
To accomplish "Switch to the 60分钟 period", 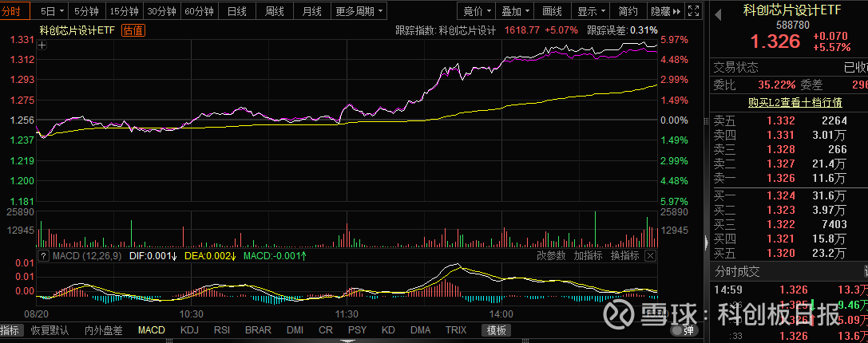I will [x=200, y=11].
